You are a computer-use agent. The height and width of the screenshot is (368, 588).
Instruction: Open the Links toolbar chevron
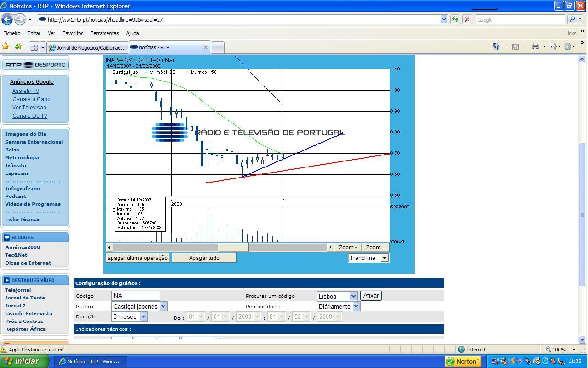click(582, 32)
